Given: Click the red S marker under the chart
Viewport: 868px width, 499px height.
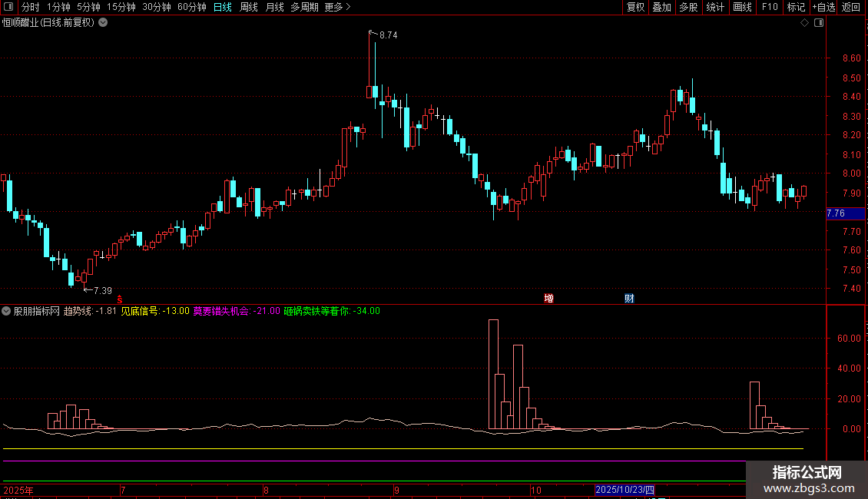Looking at the screenshot, I should [x=120, y=299].
